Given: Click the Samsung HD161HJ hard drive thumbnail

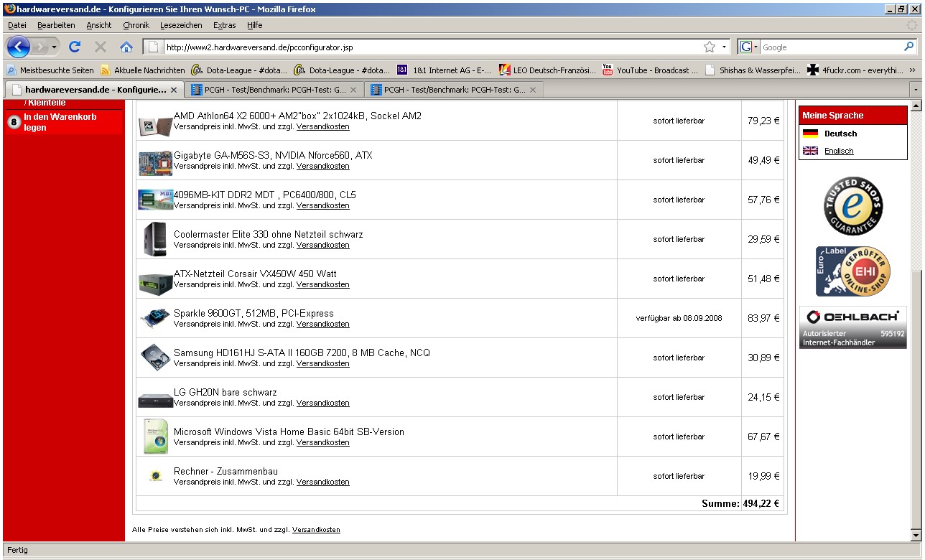Looking at the screenshot, I should [x=155, y=357].
